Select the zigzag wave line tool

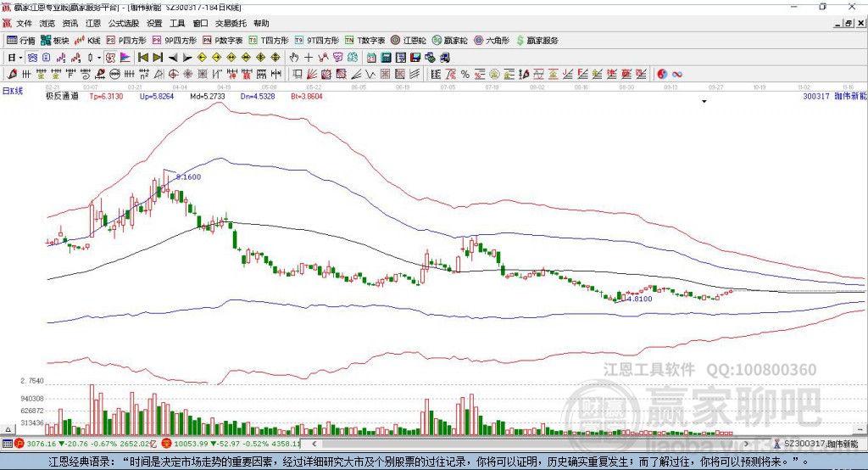tap(370, 75)
